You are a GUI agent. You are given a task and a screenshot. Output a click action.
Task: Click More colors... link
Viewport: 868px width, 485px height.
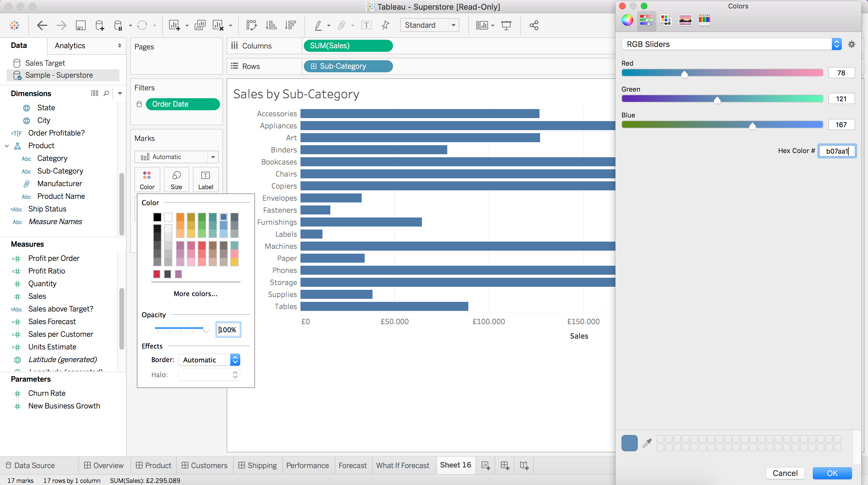[195, 294]
